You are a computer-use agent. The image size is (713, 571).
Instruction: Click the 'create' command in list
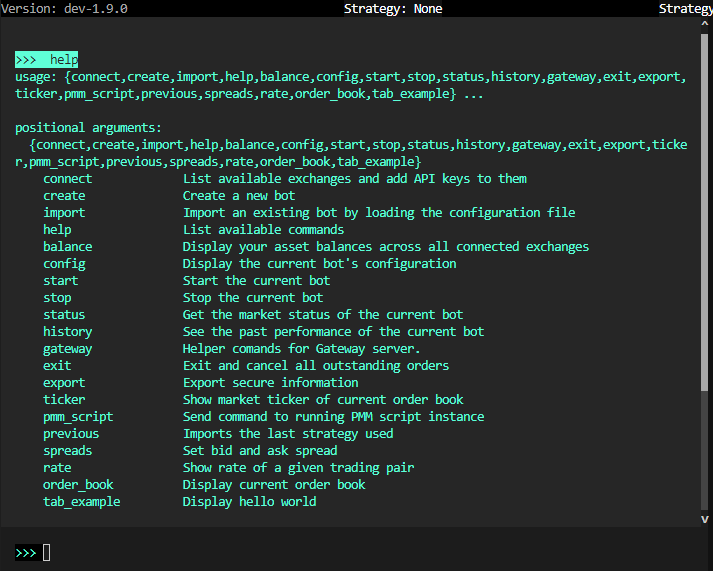click(64, 196)
